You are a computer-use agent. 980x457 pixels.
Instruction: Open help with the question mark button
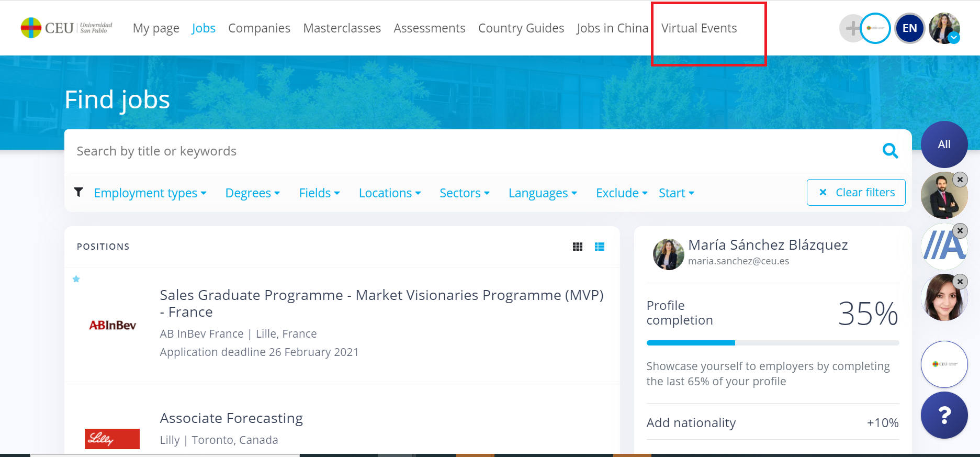(x=944, y=415)
